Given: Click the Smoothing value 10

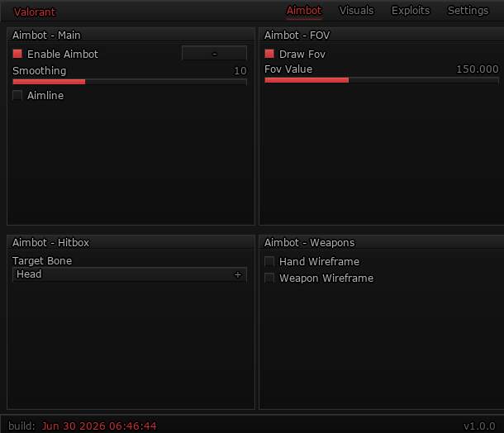Looking at the screenshot, I should 240,71.
